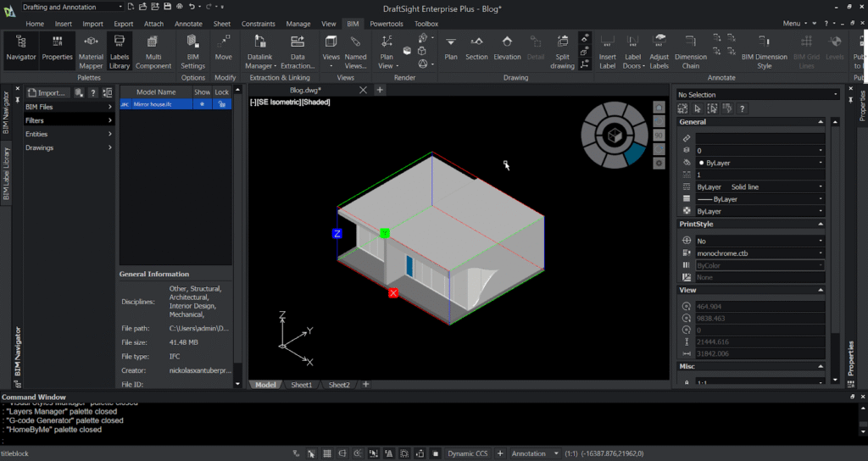This screenshot has width=868, height=461.
Task: Toggle visibility of Mirror house.ifc
Action: point(202,104)
